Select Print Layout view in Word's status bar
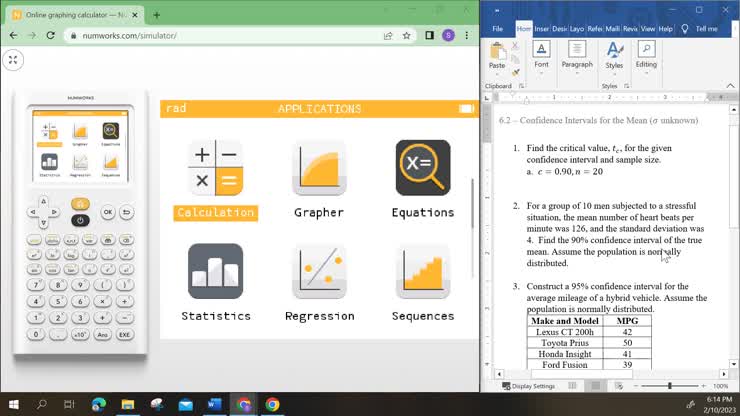 point(596,386)
